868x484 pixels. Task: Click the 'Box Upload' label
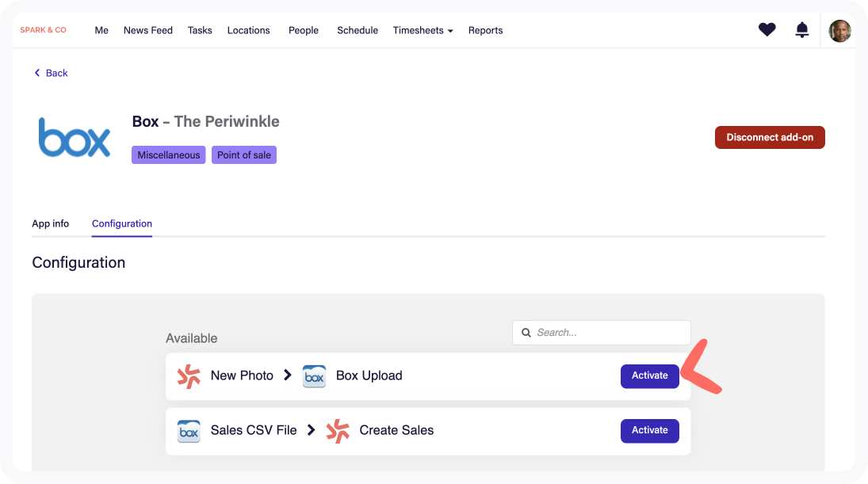pyautogui.click(x=369, y=375)
